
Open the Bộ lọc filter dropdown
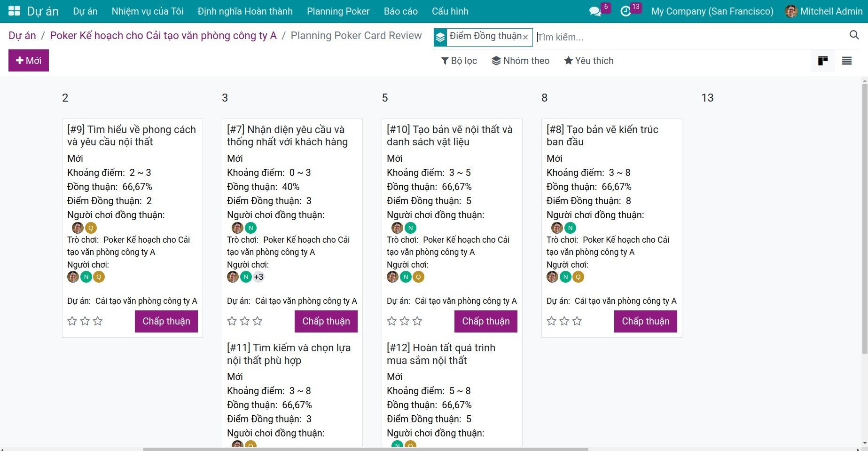(459, 61)
